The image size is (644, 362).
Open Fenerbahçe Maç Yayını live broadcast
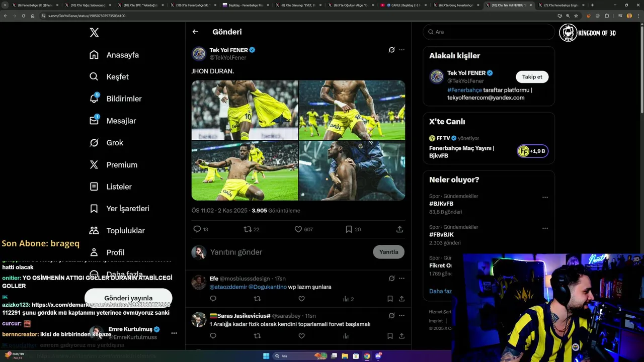pyautogui.click(x=462, y=152)
